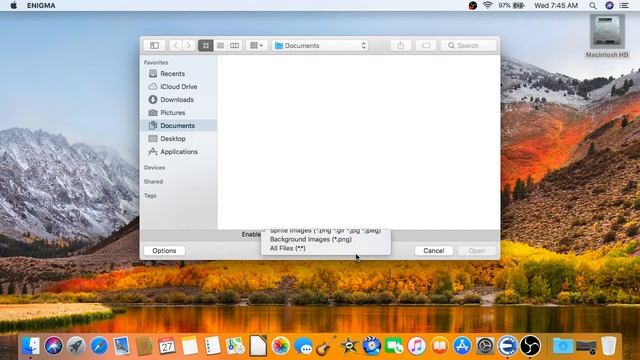Open the Wi-Fi status menu
Viewport: 640px width, 360px height.
pos(487,5)
